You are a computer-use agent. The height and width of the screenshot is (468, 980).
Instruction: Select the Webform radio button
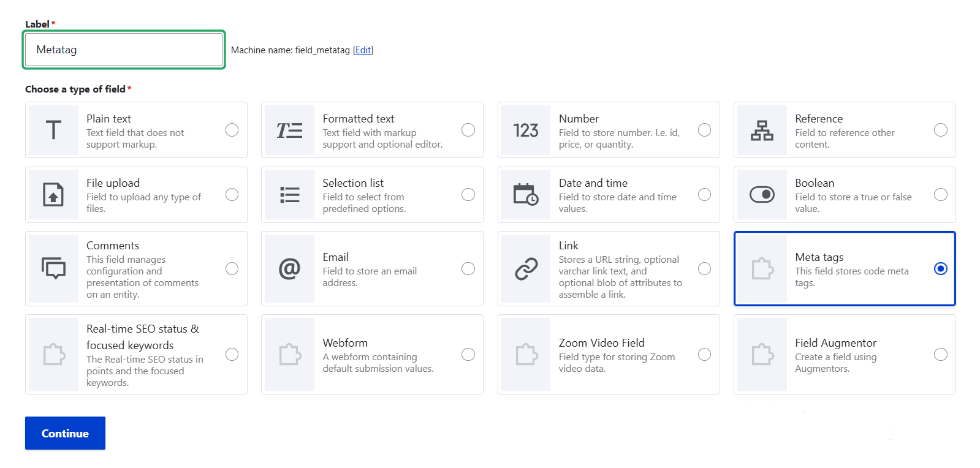468,354
